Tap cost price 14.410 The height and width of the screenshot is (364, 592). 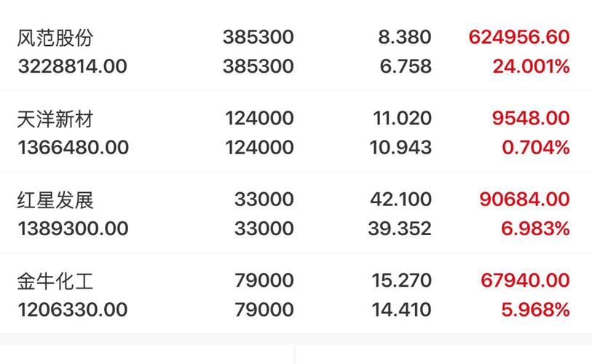click(x=401, y=309)
